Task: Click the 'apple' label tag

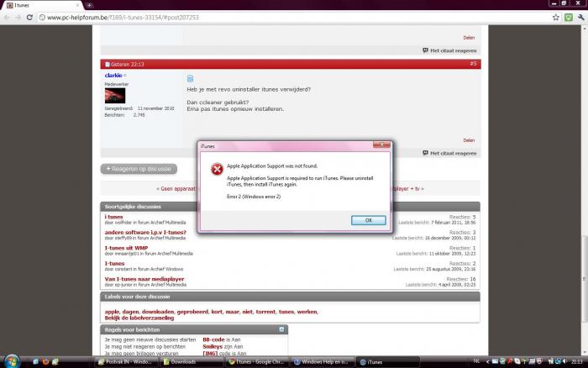Action: [x=112, y=312]
